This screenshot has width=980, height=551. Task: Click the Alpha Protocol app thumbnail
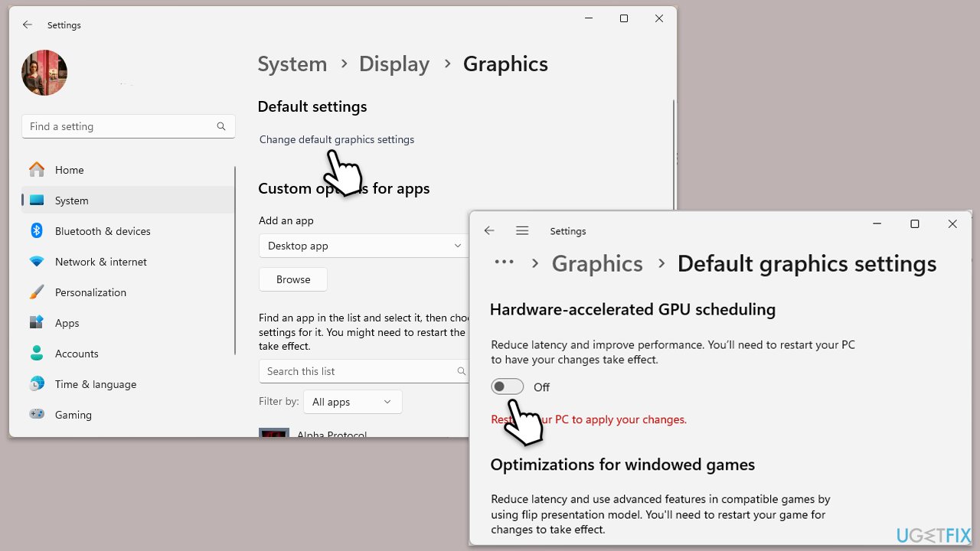click(274, 432)
